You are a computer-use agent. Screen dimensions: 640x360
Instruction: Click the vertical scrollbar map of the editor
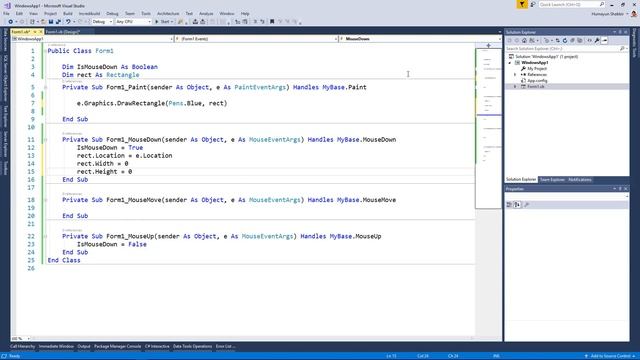pyautogui.click(x=489, y=129)
